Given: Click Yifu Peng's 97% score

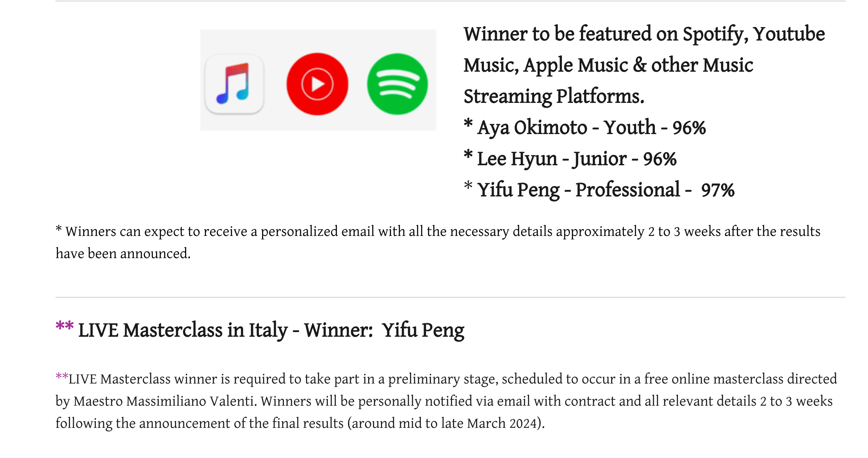Looking at the screenshot, I should [718, 190].
